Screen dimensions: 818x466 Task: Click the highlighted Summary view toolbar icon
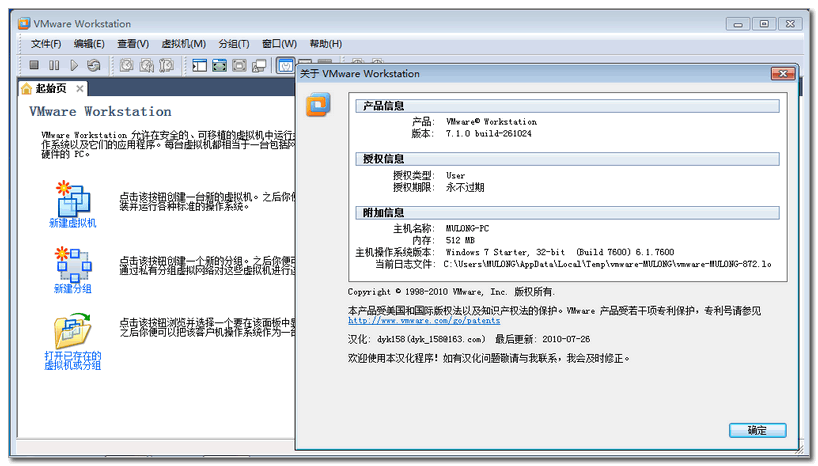point(285,65)
